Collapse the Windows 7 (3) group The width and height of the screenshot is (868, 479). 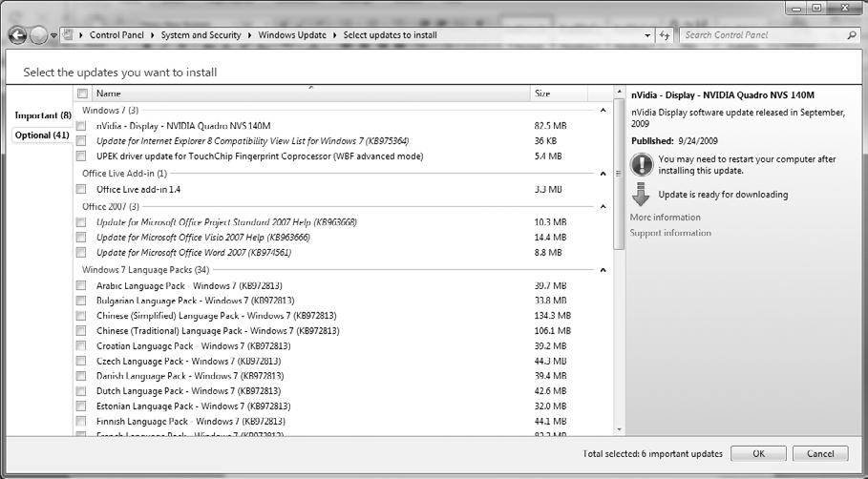pos(603,110)
